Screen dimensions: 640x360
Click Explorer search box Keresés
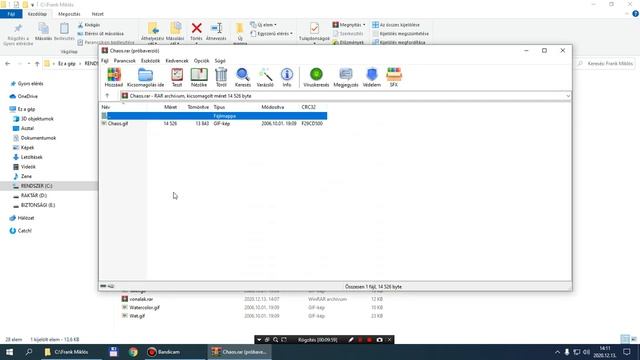pyautogui.click(x=605, y=64)
